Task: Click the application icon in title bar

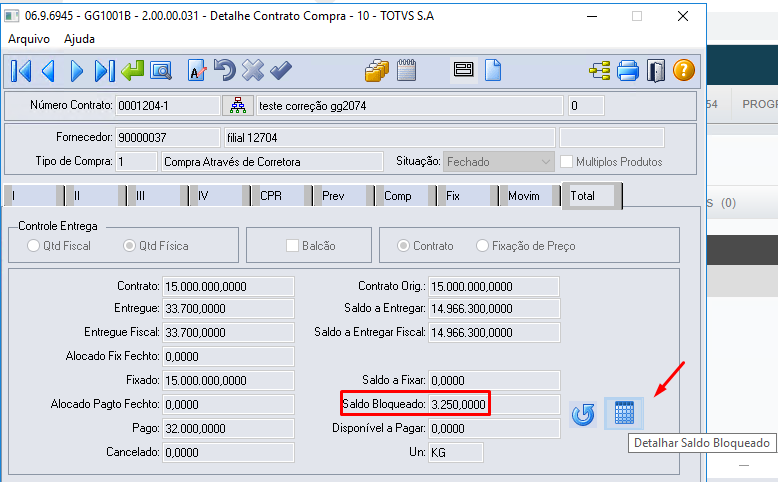Action: 12,16
